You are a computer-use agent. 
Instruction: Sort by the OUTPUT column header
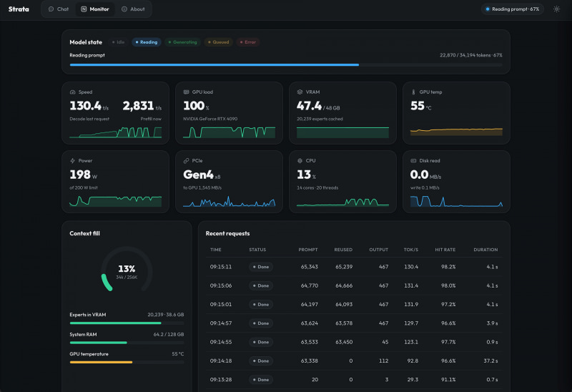(379, 250)
